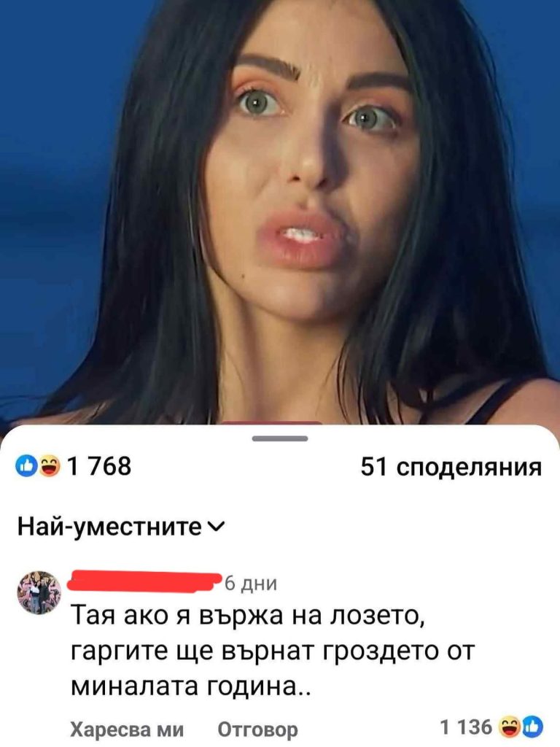Tap the red button peeking behind the sheet's top edge
Screen dimensions: 560x747
pos(273,422)
